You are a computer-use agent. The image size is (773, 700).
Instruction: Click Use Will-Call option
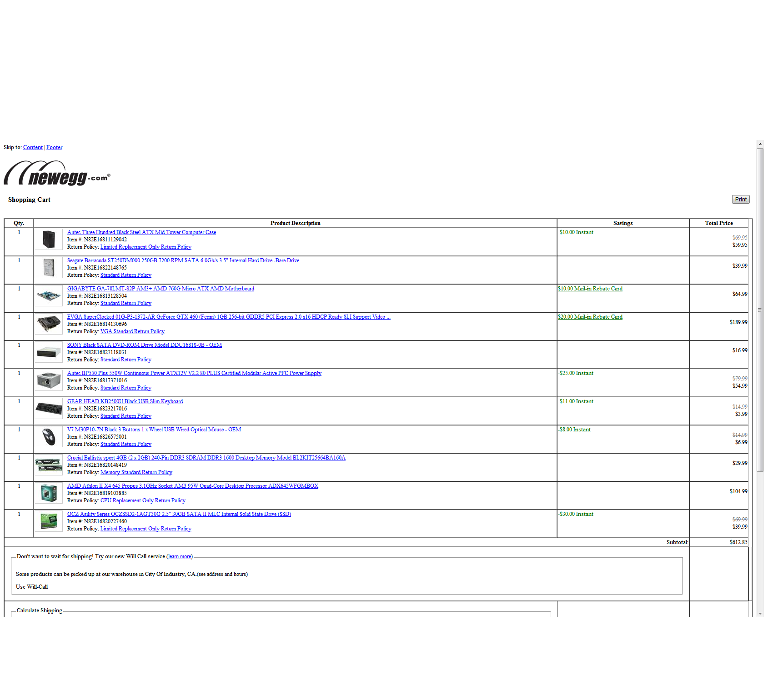[x=32, y=587]
